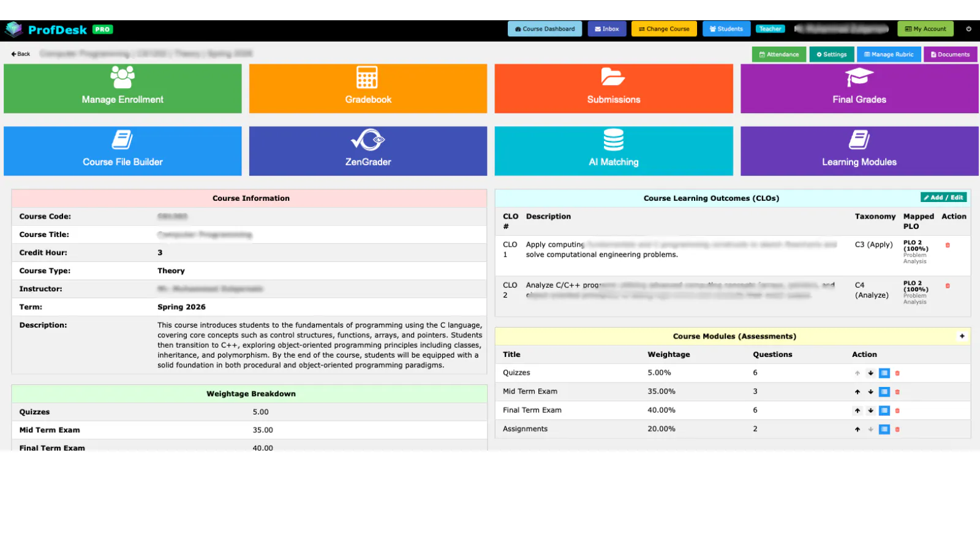Open the AI Matching tile
980x551 pixels.
click(x=614, y=151)
